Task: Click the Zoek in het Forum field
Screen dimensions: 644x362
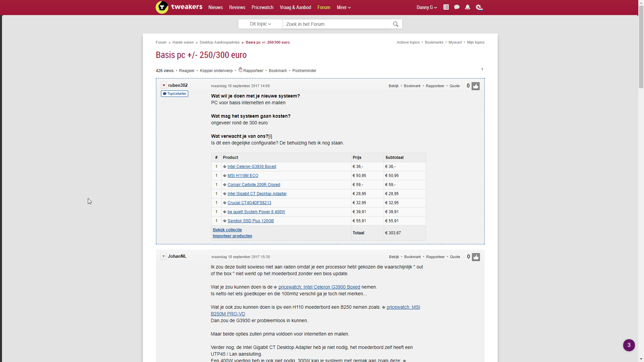Action: [337, 24]
